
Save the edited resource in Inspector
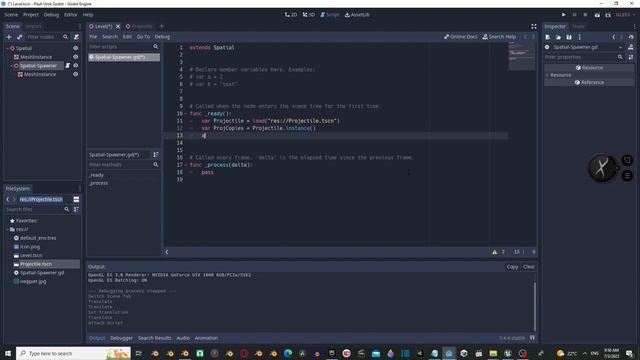(569, 37)
